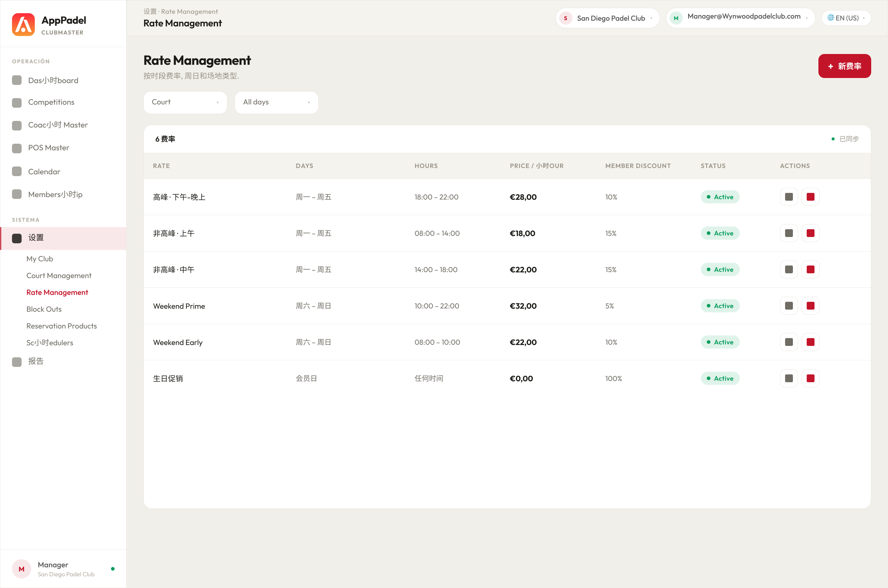
Task: Sort by MEMBER DISCOUNT column header
Action: pos(638,166)
